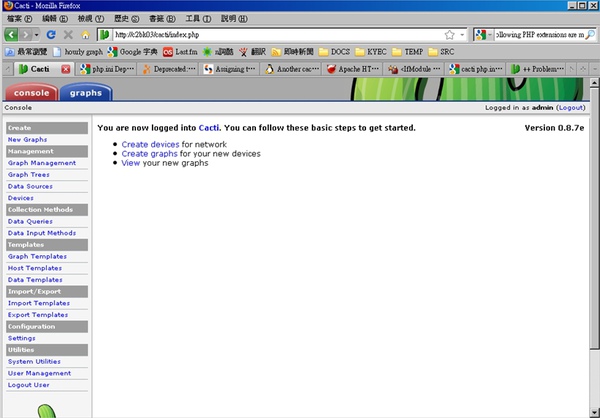This screenshot has width=600, height=418.
Task: Open the 檔案 (F) menu
Action: pos(20,18)
